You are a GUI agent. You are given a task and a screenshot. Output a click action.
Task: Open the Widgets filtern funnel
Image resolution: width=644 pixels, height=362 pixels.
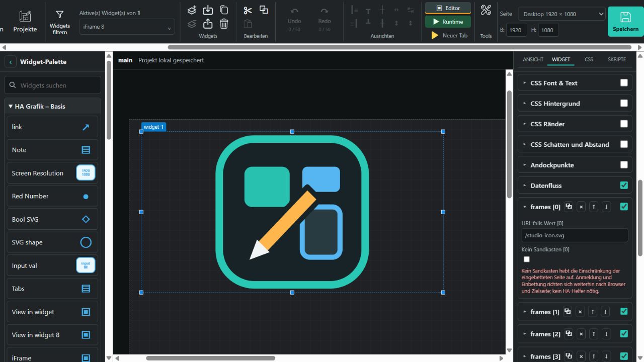click(60, 22)
